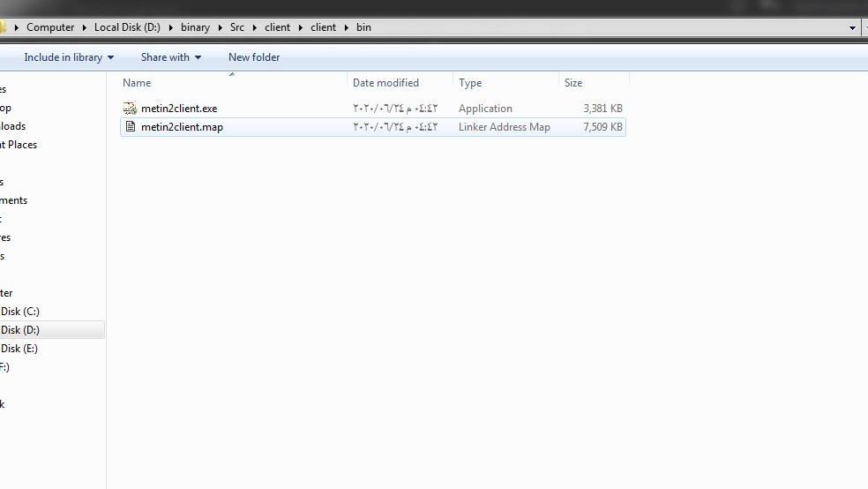868x489 pixels.
Task: Expand arrow after Src in breadcrumb
Action: tap(255, 27)
